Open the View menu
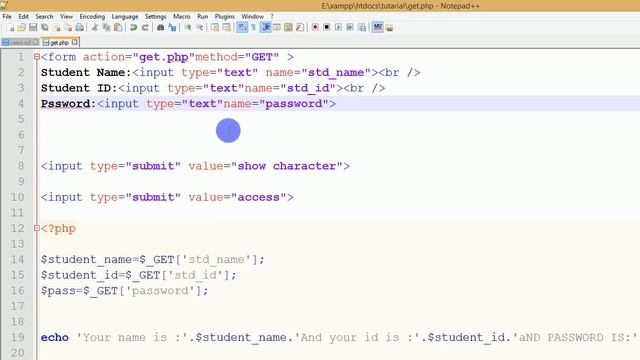This screenshot has width=640, height=360. (66, 16)
